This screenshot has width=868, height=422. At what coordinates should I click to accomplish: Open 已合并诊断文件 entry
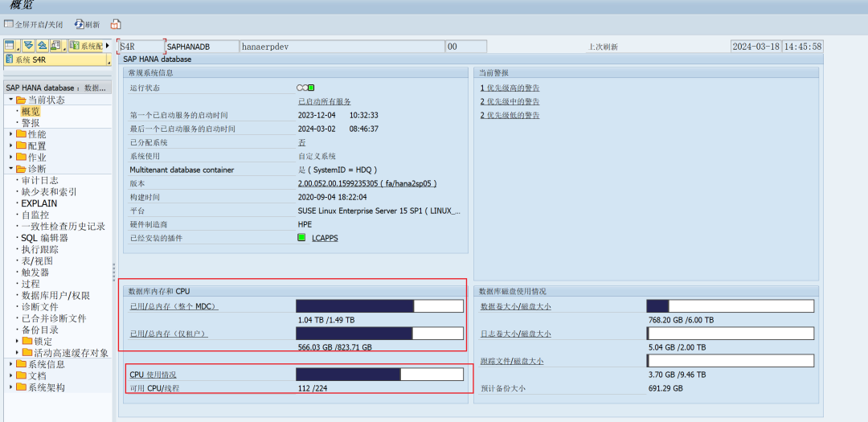click(54, 318)
